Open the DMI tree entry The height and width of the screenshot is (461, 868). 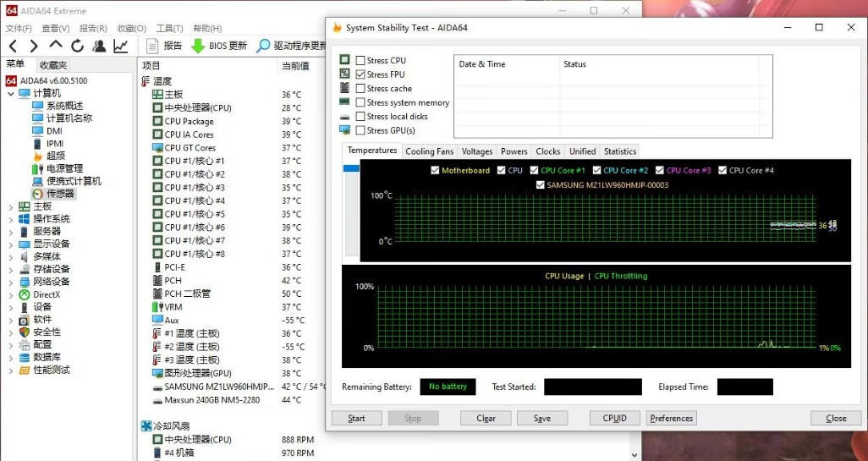pyautogui.click(x=54, y=131)
